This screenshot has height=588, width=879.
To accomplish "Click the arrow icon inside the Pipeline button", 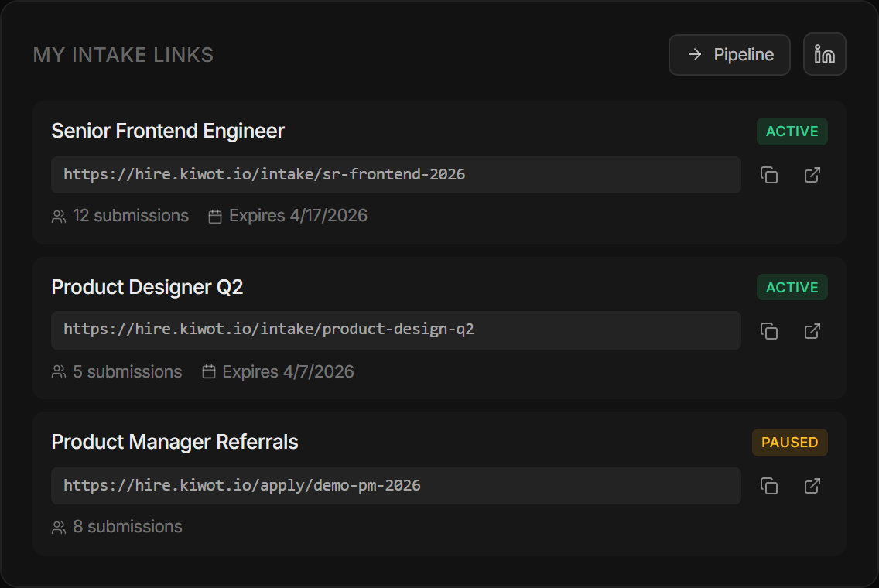I will [x=696, y=54].
